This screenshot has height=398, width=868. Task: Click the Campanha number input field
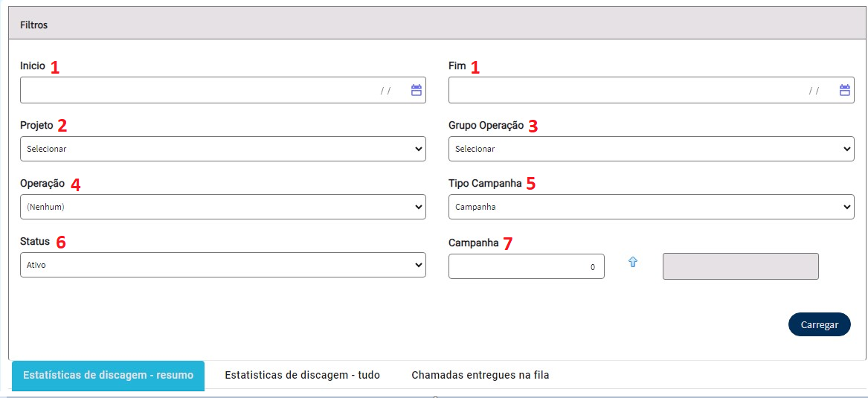click(527, 266)
